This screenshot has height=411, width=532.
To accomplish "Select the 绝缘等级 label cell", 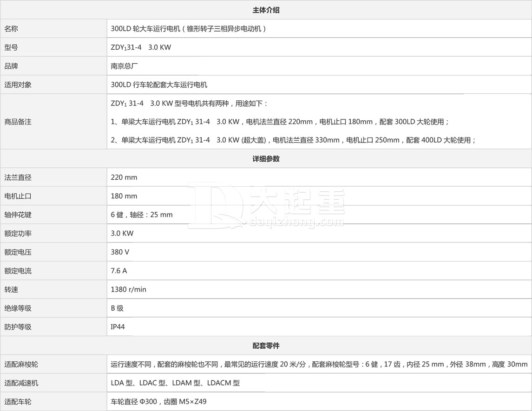I will (x=53, y=308).
